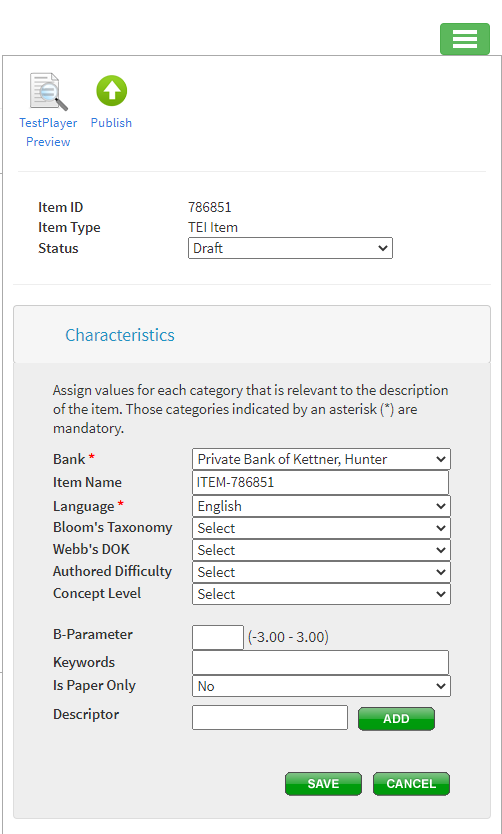Click the SAVE button
Screen dimensions: 502x834
coord(323,783)
